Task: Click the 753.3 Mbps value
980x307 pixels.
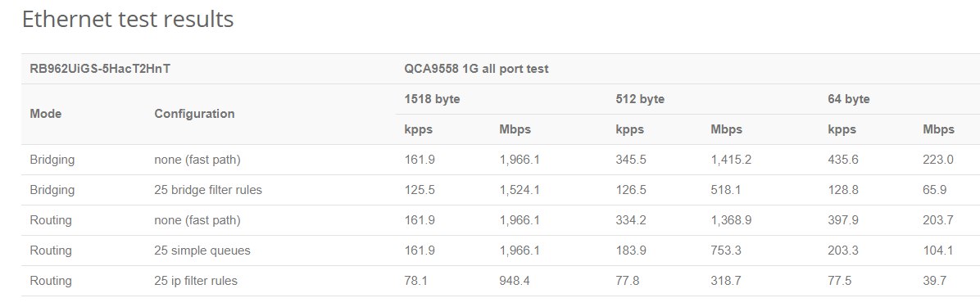Action: click(x=726, y=251)
